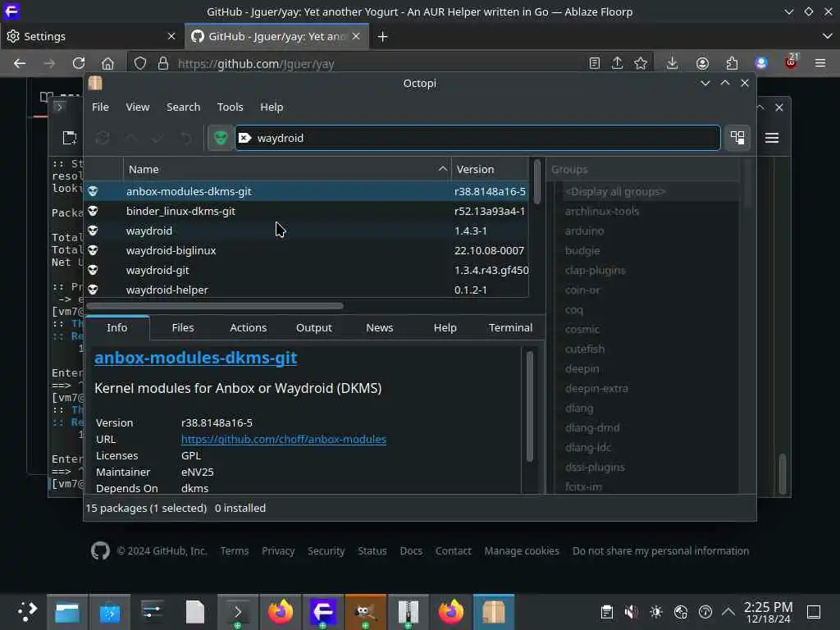The image size is (840, 630).
Task: Switch to the Output tab
Action: pyautogui.click(x=314, y=328)
